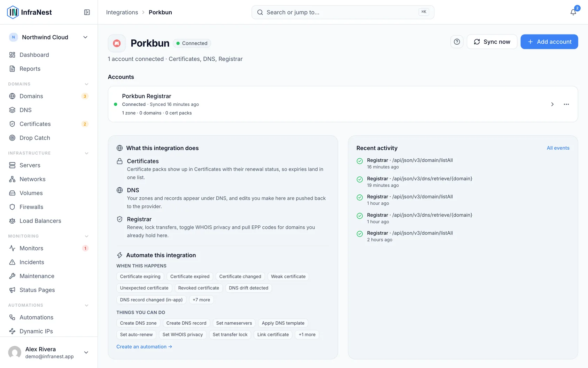588x368 pixels.
Task: Click the Reports document icon
Action: tap(12, 69)
